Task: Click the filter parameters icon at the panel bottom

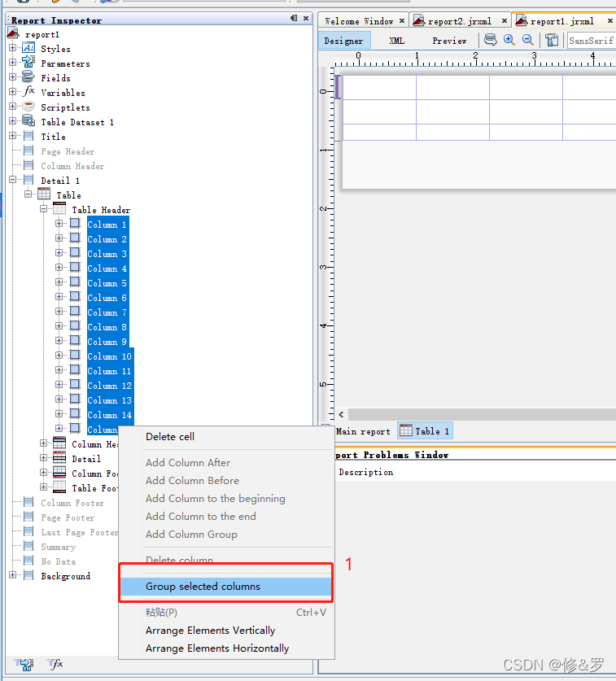Action: 24,665
